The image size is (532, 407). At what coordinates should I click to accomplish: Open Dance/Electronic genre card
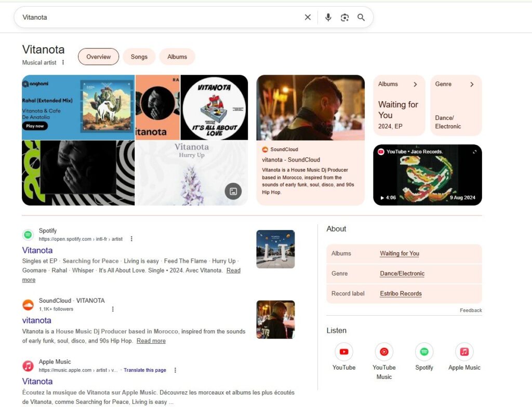pos(456,105)
